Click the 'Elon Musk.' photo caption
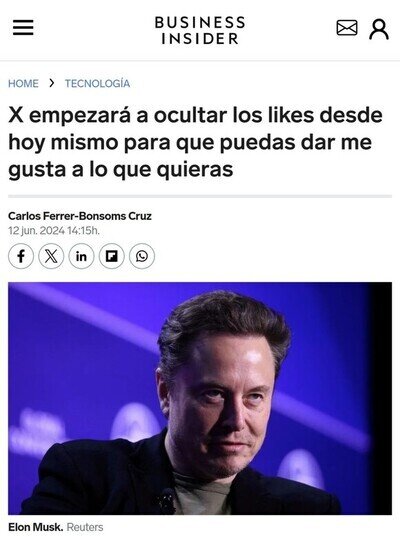The image size is (400, 537). click(x=36, y=527)
